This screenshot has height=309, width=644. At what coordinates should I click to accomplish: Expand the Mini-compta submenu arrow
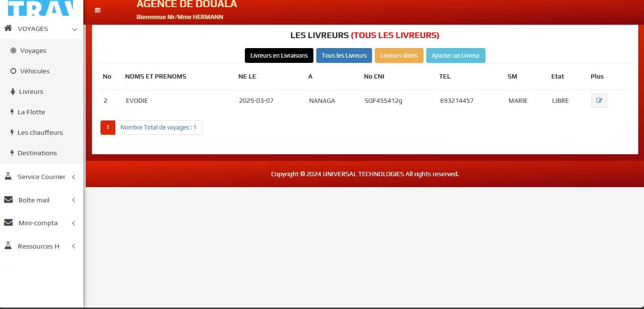[73, 223]
